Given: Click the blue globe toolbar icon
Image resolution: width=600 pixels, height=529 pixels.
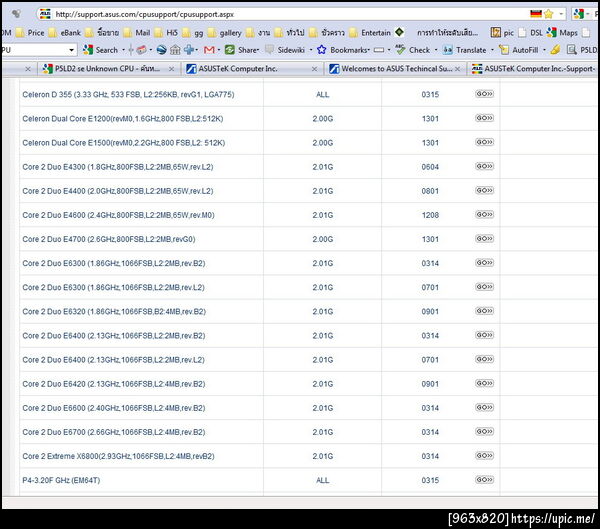Looking at the screenshot, I should tap(161, 50).
